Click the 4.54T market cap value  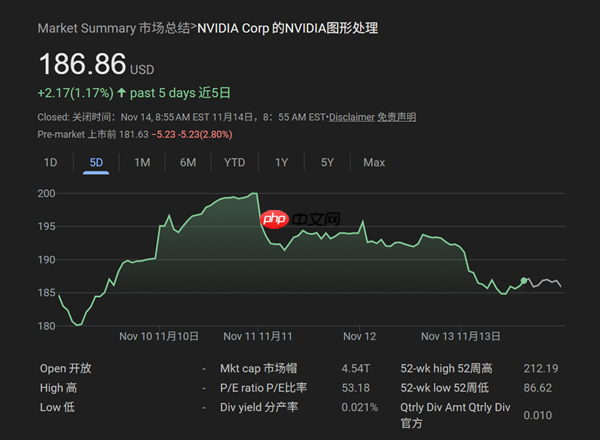(x=355, y=368)
